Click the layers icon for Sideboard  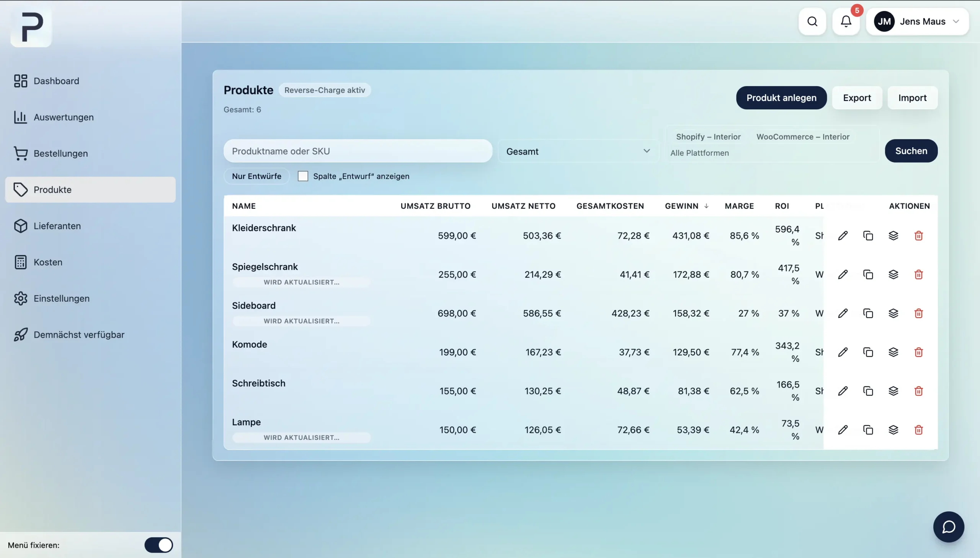pyautogui.click(x=893, y=314)
